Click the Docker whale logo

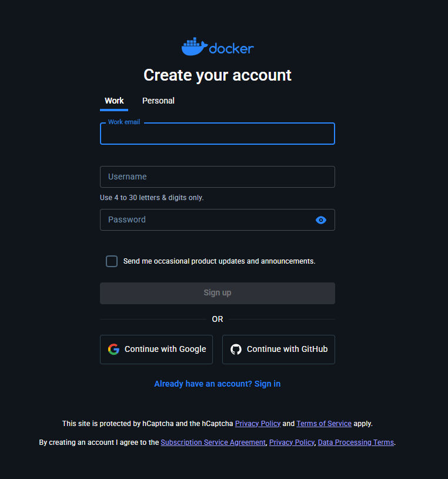coord(194,47)
